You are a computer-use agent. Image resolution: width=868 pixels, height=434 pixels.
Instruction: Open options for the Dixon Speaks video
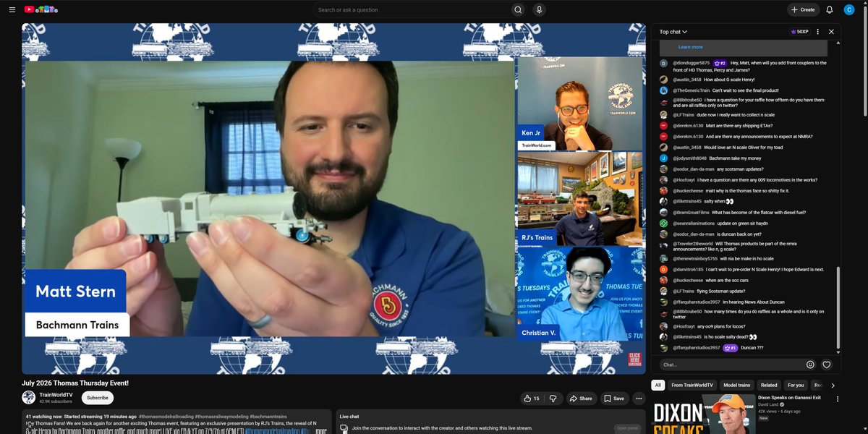(838, 399)
